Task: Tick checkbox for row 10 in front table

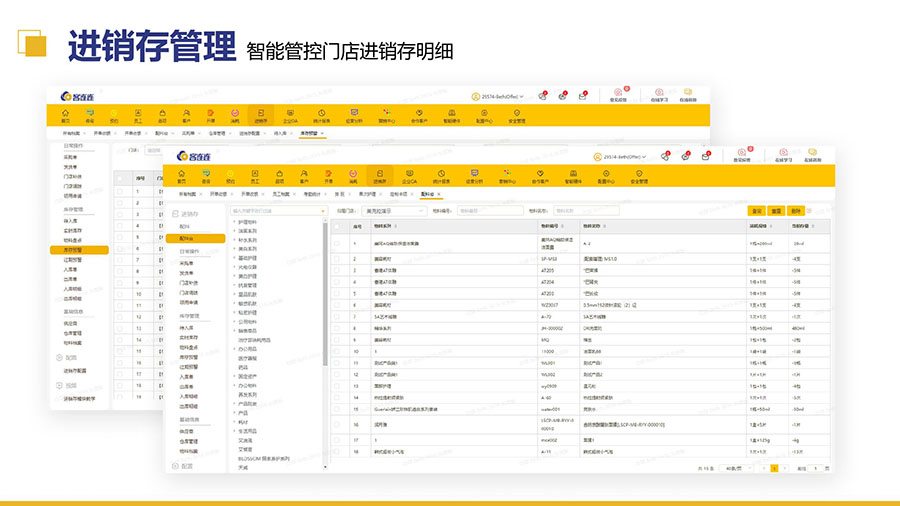Action: pyautogui.click(x=337, y=351)
